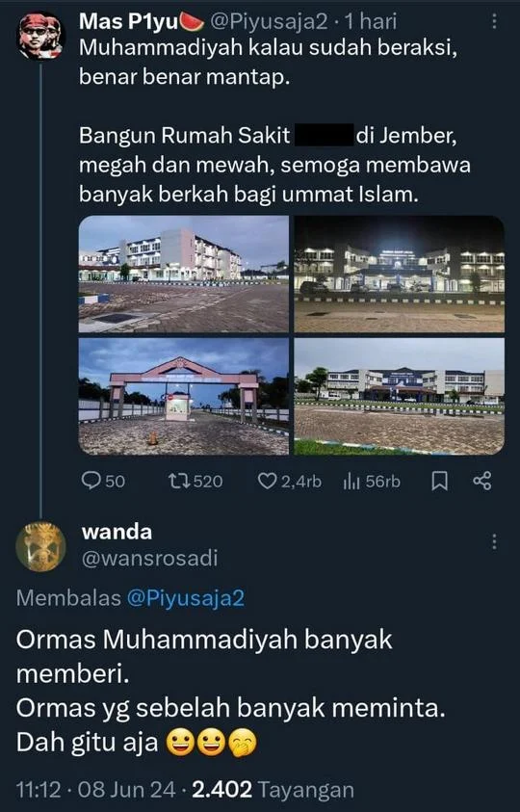The image size is (520, 812).
Task: Open three-dot menu on wanda's reply
Action: point(495,541)
